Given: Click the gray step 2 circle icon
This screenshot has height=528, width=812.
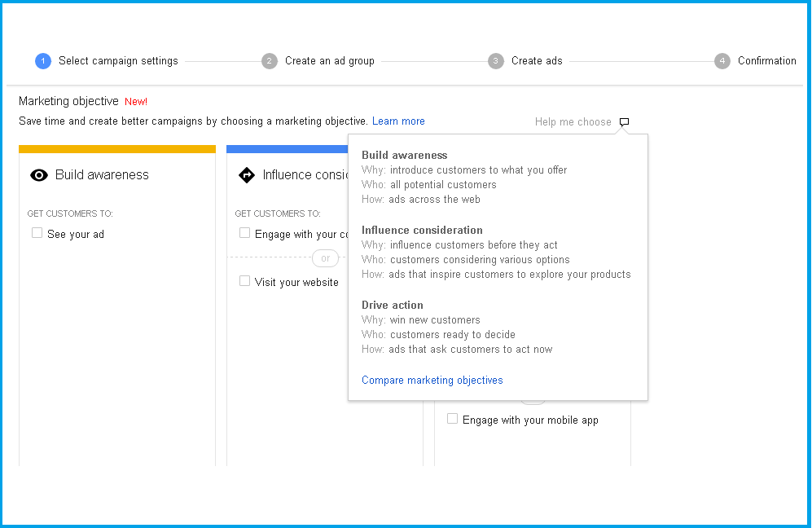Looking at the screenshot, I should [270, 61].
